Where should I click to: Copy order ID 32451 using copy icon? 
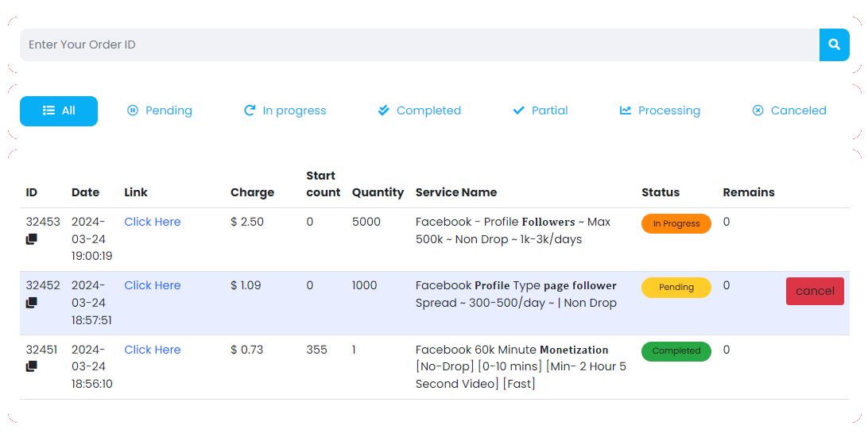point(31,366)
